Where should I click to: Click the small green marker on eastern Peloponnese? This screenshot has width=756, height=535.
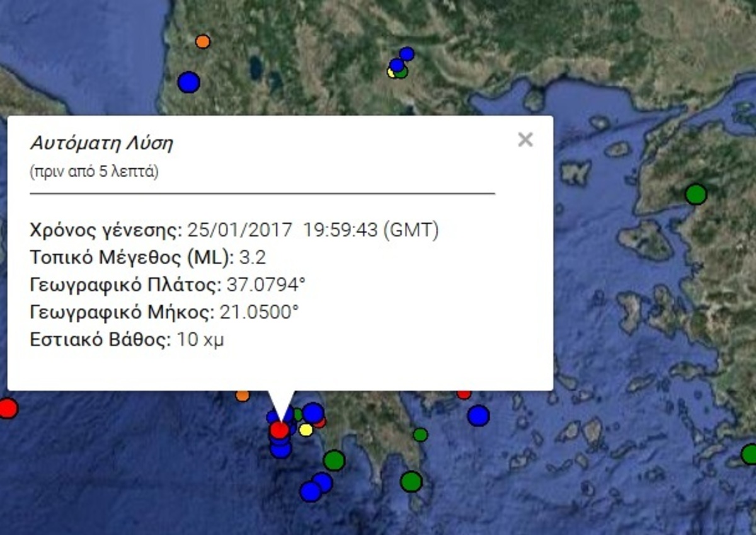pos(420,434)
